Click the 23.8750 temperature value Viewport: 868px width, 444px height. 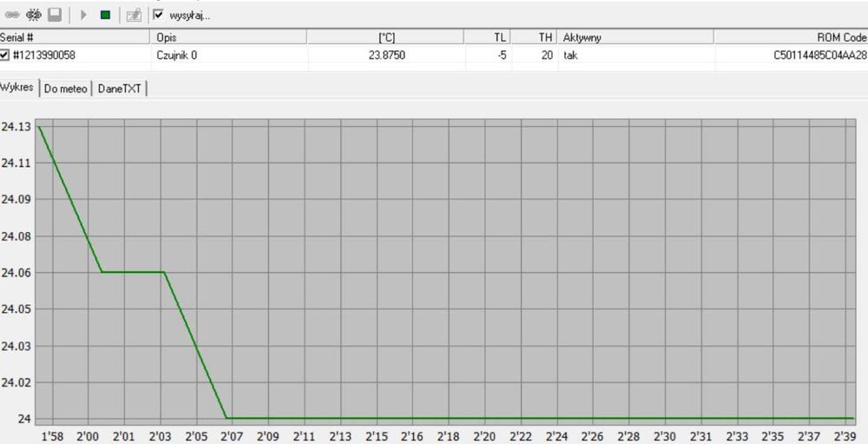(x=386, y=55)
